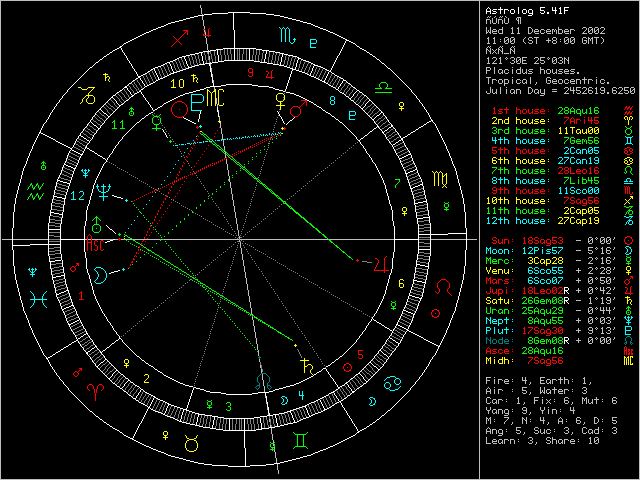Click the cyan house number 12 in the wheel
640x480 pixels.
coord(78,196)
